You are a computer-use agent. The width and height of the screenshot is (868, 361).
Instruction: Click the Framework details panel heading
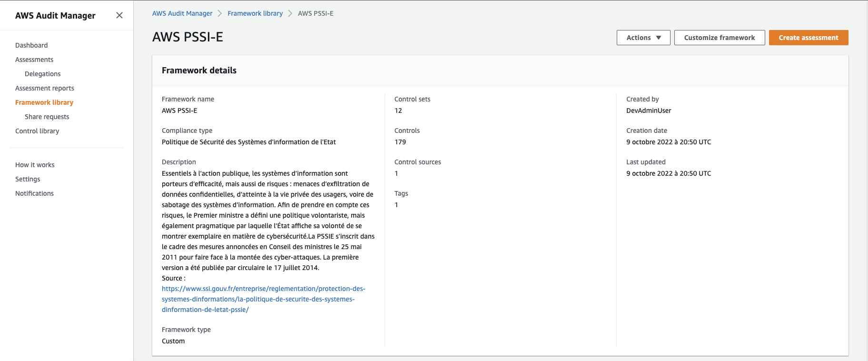pos(199,70)
